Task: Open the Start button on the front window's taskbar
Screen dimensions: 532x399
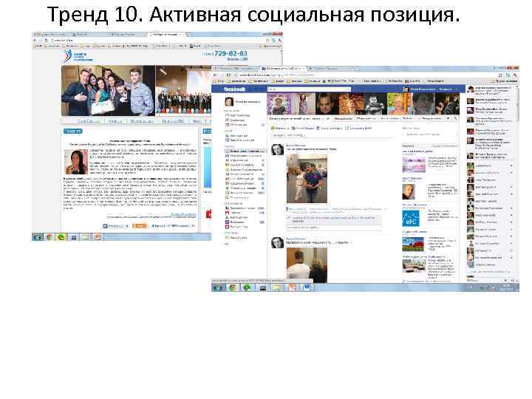Action: (217, 287)
